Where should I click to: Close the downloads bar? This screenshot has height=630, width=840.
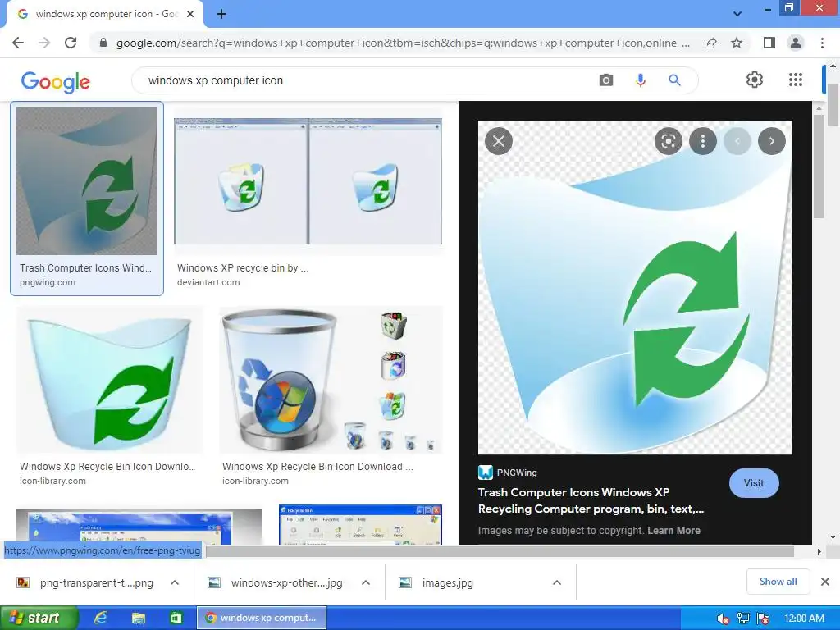coord(825,582)
